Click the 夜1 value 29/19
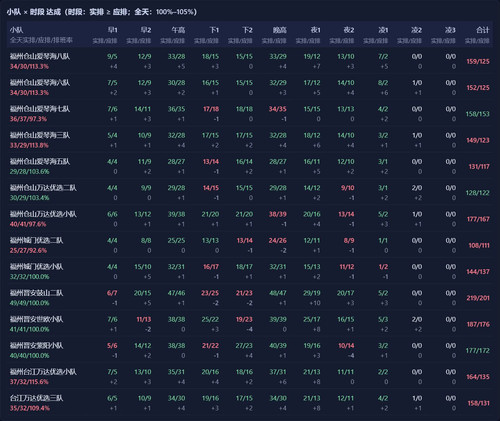This screenshot has width=500, height=421. (312, 293)
